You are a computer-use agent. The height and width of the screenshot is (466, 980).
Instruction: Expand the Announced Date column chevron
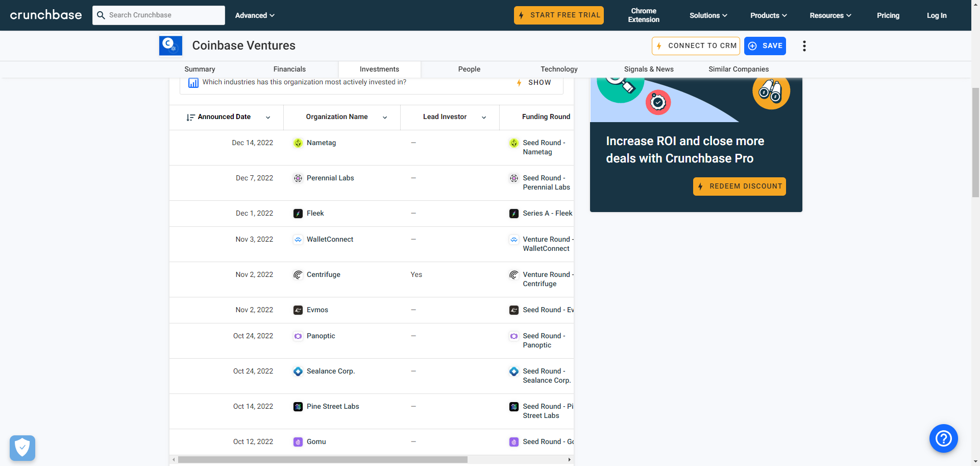[268, 118]
